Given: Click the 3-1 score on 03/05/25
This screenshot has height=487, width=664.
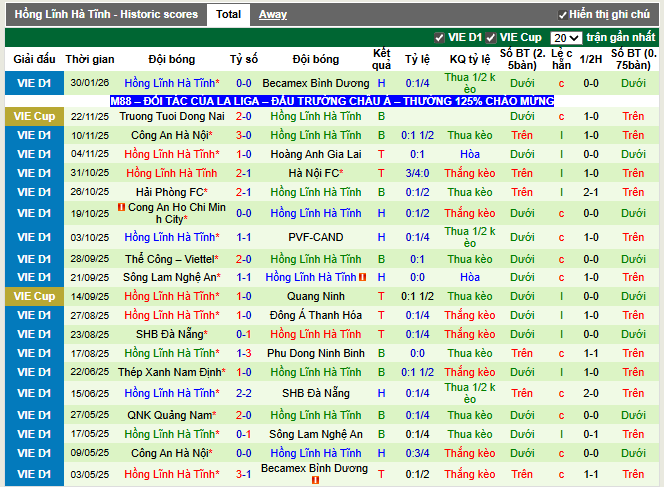Looking at the screenshot, I should point(243,474).
